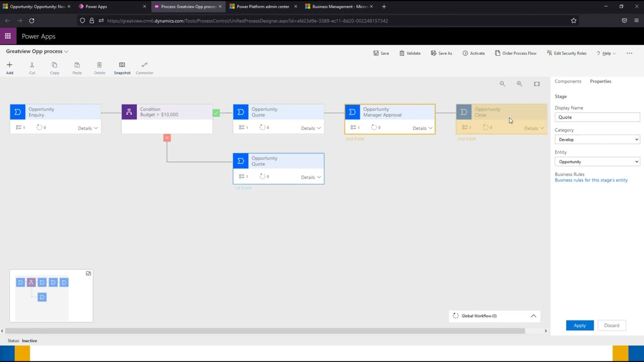
Task: Collapse the minimap panel
Action: 89,274
